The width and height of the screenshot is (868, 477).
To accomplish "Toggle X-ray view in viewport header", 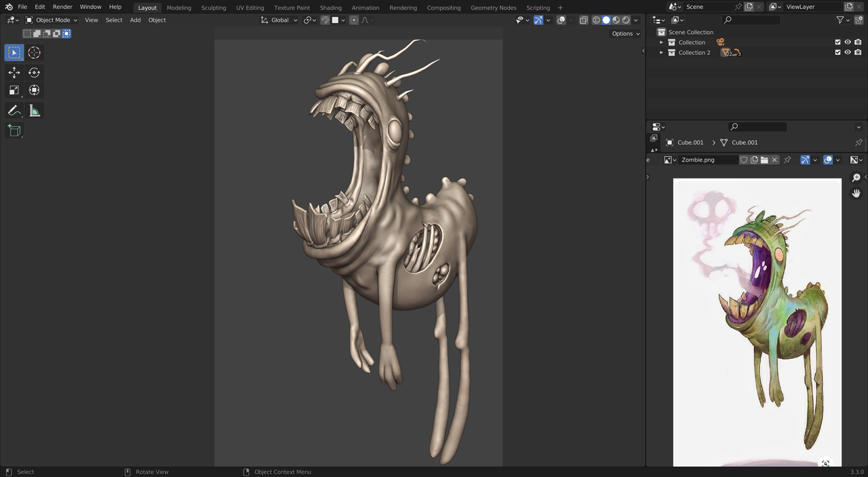I will [583, 20].
